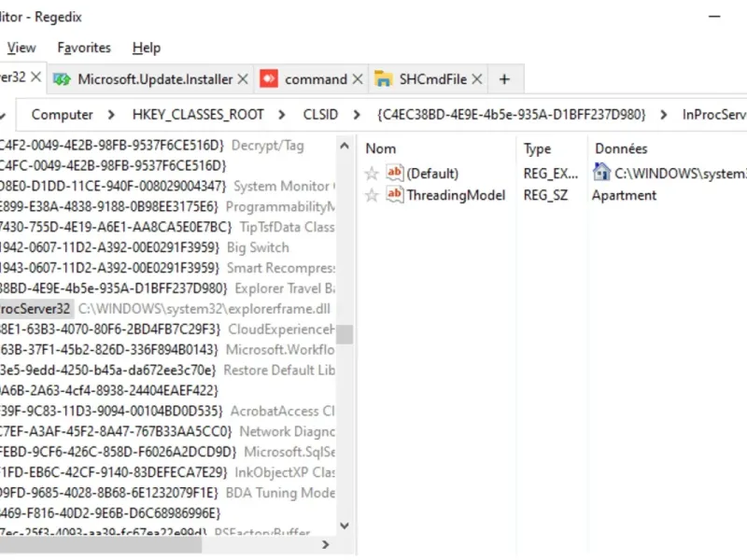Select the tree row labeled InkObjectXP

pos(167,473)
